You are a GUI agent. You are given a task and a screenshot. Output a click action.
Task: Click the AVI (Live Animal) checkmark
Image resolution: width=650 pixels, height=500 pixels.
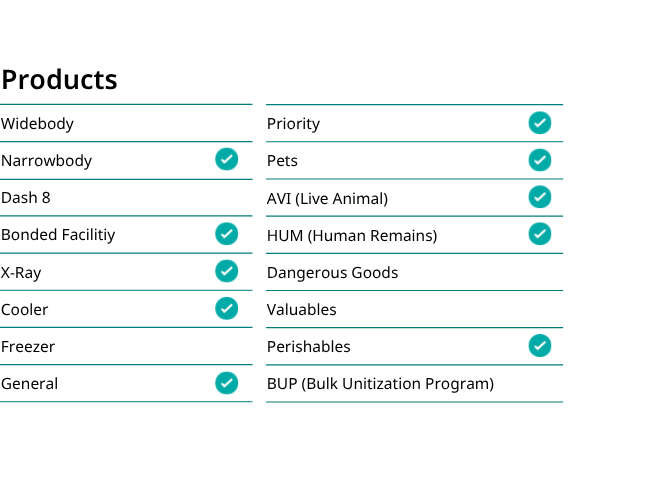tap(540, 197)
